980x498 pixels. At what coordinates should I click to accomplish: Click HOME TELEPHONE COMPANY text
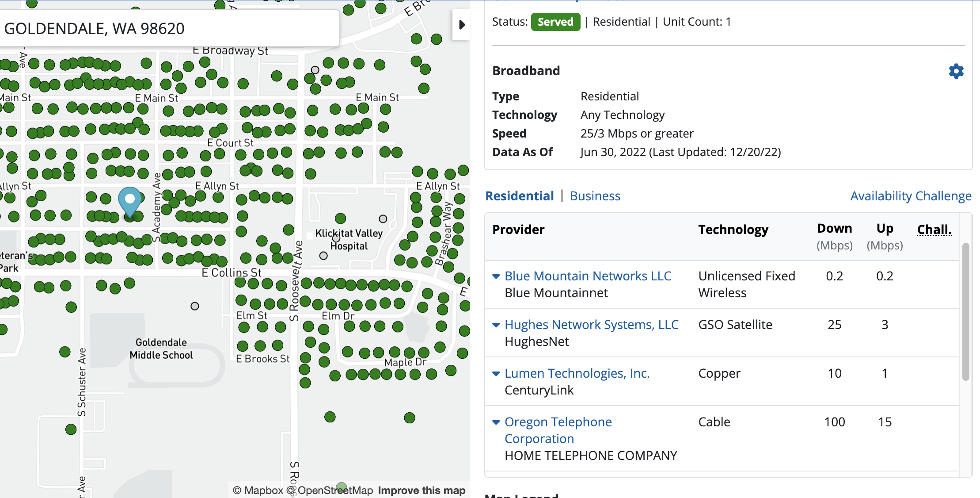click(591, 456)
